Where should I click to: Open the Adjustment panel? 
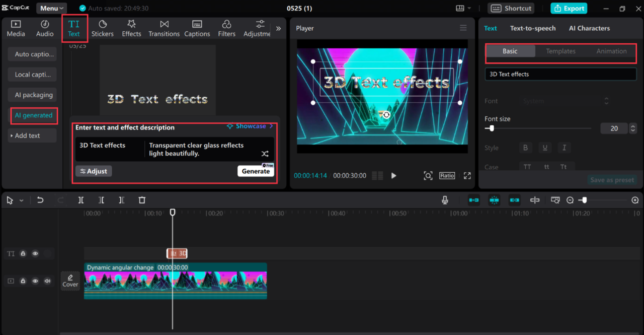tap(257, 28)
